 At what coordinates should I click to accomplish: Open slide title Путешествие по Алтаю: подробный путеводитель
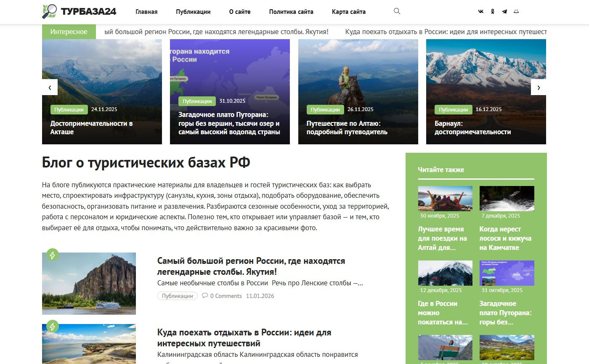(347, 128)
